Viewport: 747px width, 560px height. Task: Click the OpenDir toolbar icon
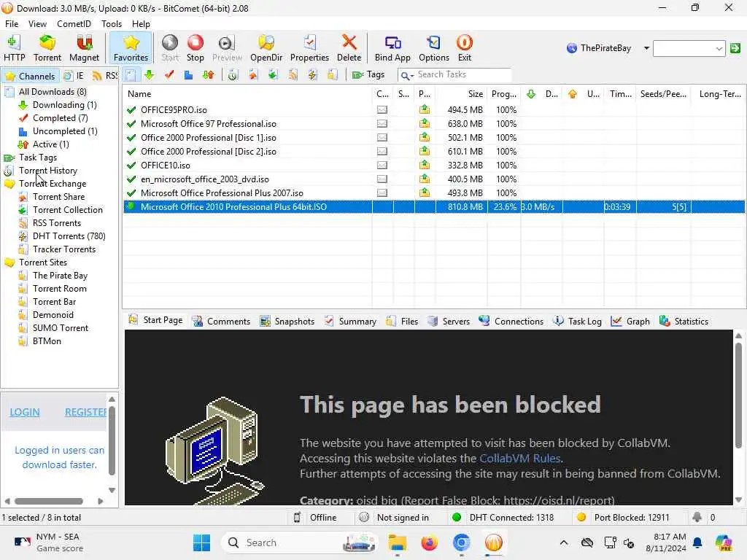266,48
